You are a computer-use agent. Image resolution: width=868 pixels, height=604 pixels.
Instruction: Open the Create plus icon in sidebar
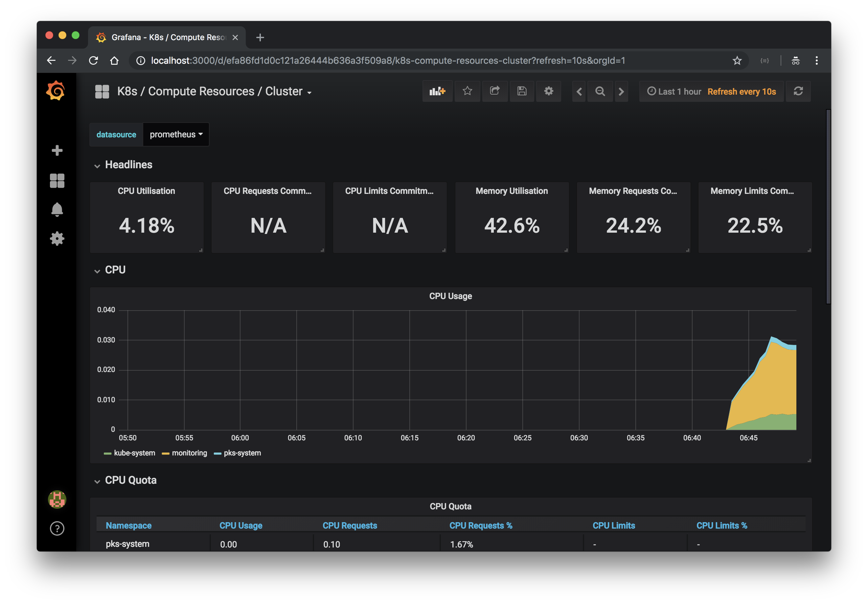57,151
